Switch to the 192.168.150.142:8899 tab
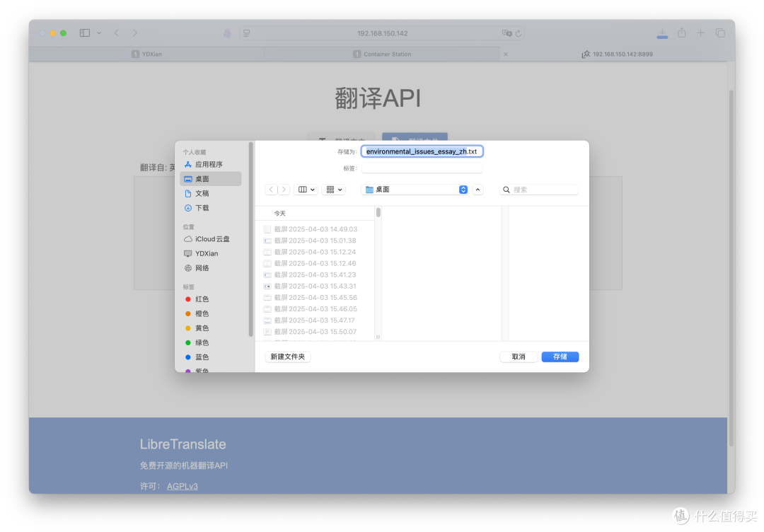 (x=618, y=54)
